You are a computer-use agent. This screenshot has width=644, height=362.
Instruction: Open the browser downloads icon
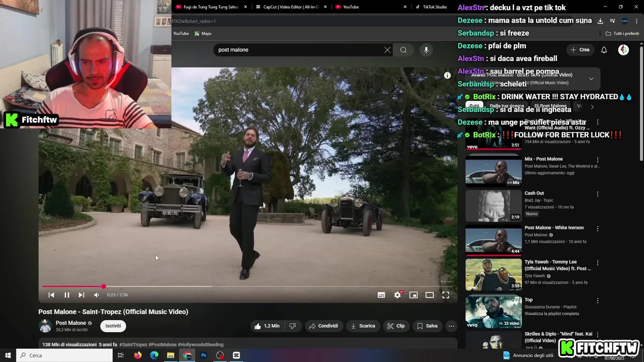[x=600, y=21]
